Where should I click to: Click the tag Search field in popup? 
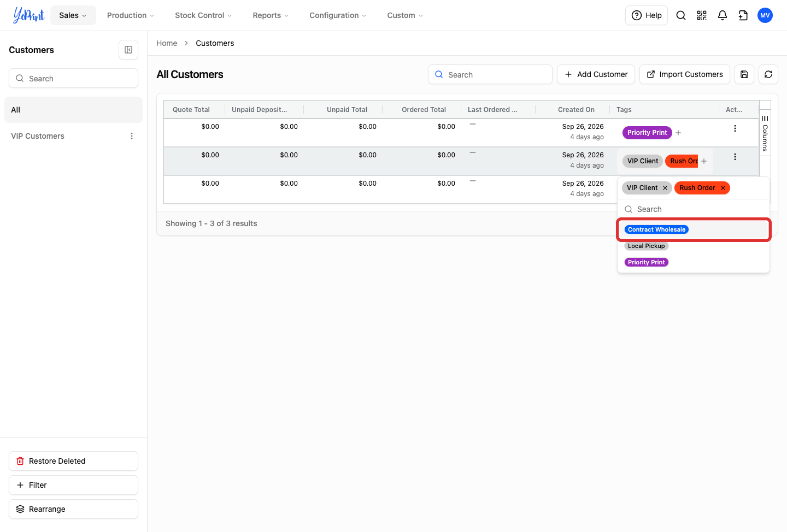click(x=694, y=209)
